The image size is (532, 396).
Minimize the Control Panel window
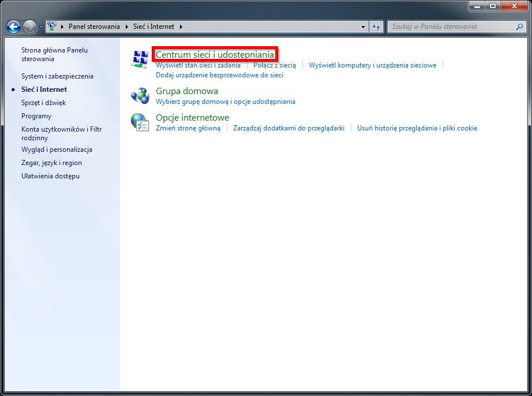click(x=477, y=6)
